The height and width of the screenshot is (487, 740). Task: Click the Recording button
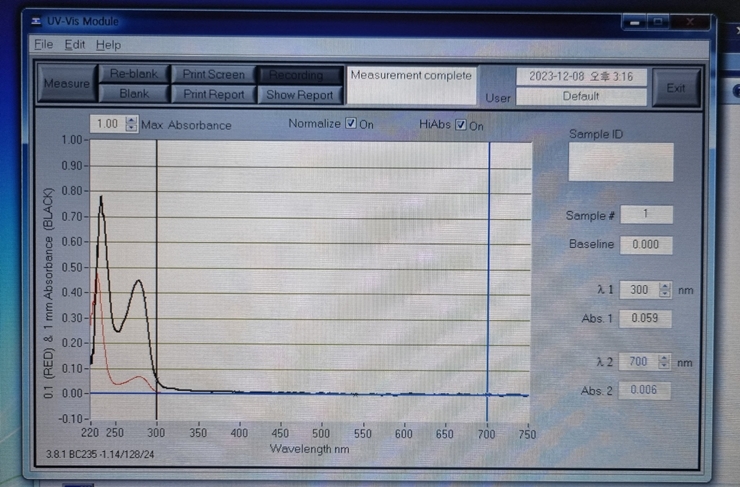(297, 75)
